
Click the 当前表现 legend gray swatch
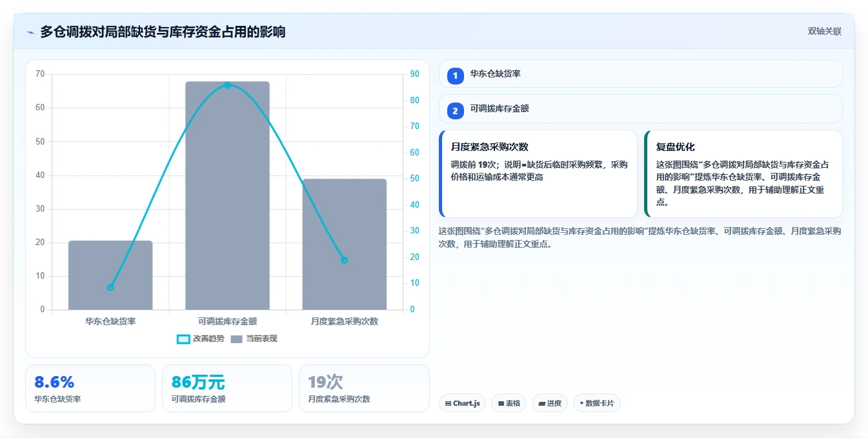point(236,339)
